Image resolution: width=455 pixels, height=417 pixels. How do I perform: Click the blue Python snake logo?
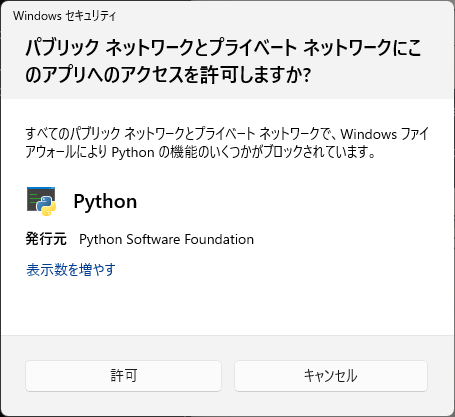coord(46,206)
